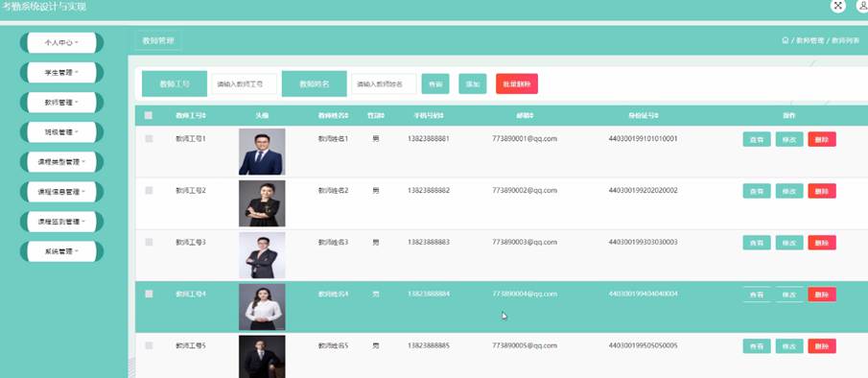Delete the 教师工号2 row
Image resolution: width=868 pixels, height=378 pixels.
(x=822, y=191)
